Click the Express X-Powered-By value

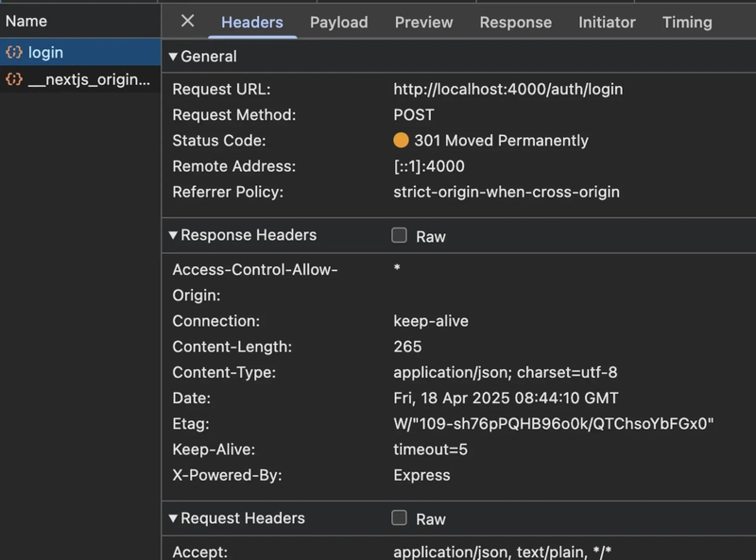click(x=421, y=475)
